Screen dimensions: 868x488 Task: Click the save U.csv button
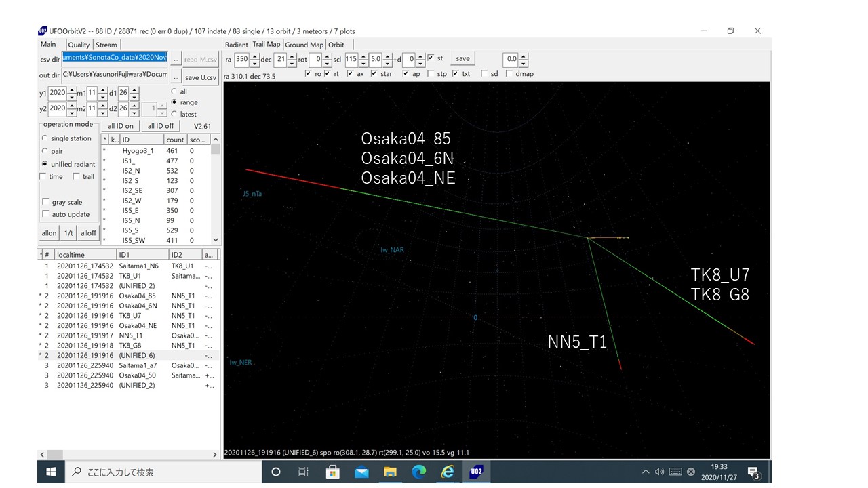pos(199,77)
